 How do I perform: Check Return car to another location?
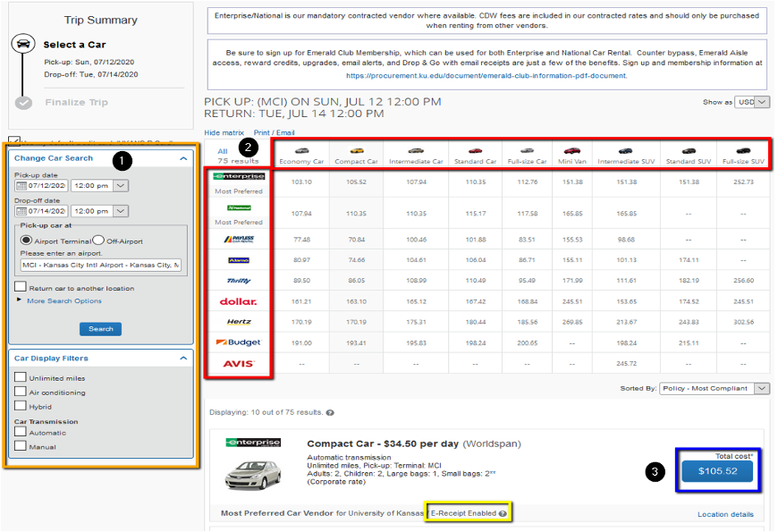pyautogui.click(x=21, y=287)
